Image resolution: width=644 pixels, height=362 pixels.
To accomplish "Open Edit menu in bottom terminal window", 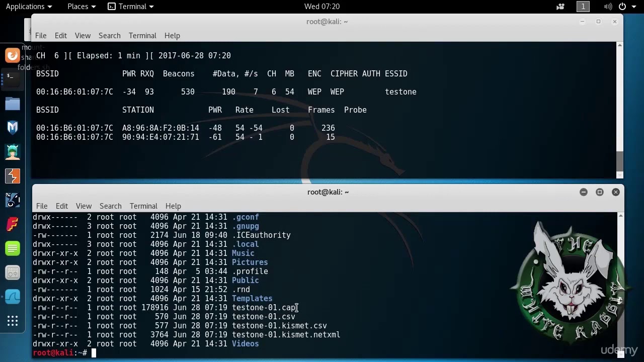I will click(62, 206).
